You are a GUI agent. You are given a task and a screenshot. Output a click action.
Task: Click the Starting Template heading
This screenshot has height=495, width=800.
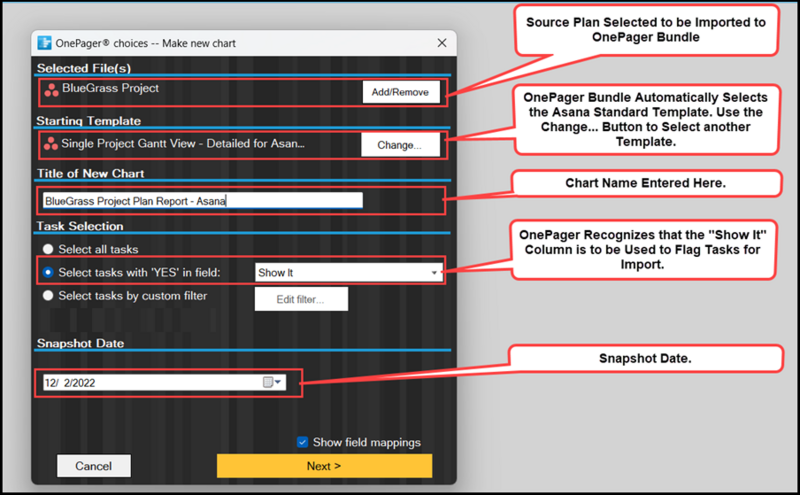pyautogui.click(x=88, y=121)
